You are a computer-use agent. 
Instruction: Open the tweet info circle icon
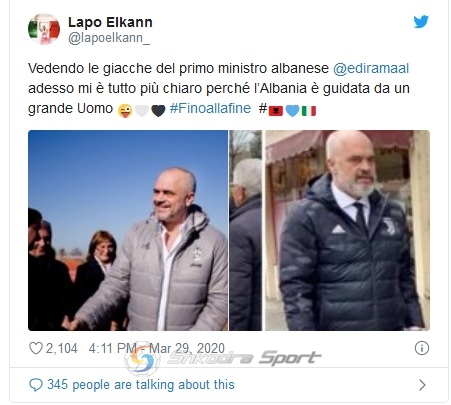(x=422, y=348)
